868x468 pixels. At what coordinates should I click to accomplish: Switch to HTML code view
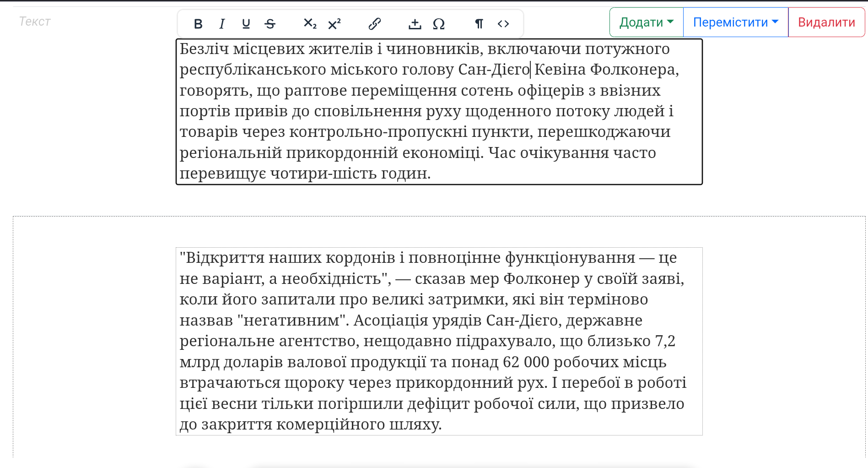click(503, 24)
